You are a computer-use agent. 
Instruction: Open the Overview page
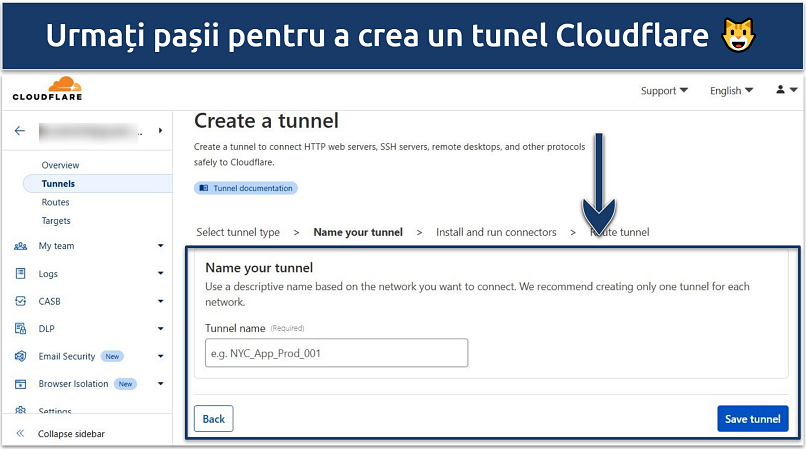(x=60, y=165)
